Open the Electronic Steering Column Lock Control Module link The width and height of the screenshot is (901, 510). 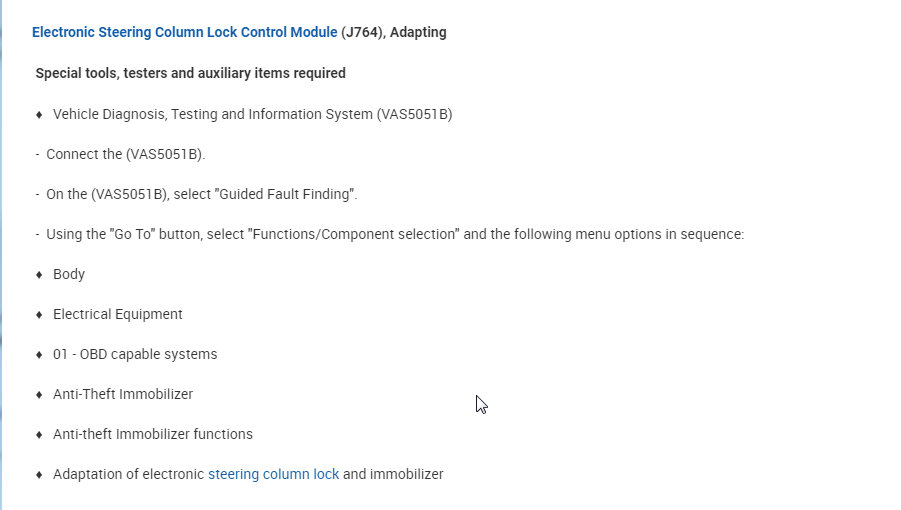pyautogui.click(x=184, y=32)
